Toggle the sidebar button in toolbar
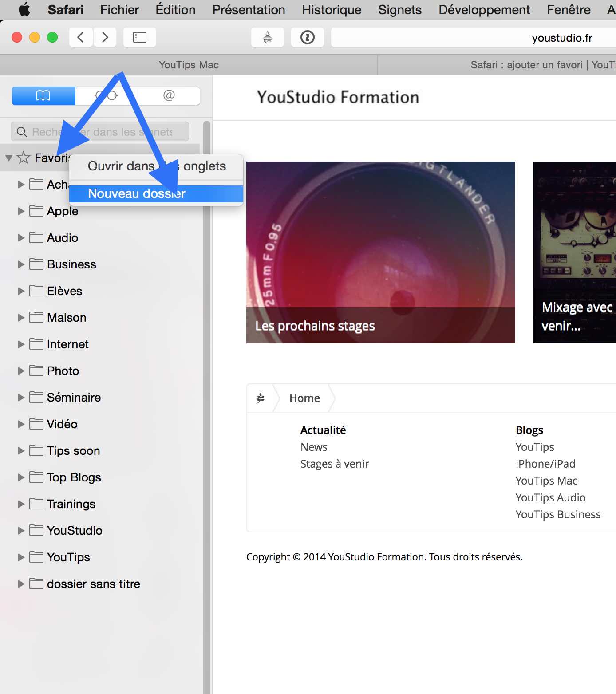The image size is (616, 694). coord(140,37)
